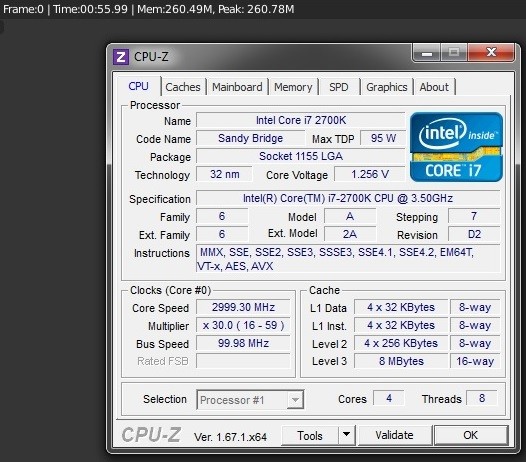Click the empty Rated FSB field
Image resolution: width=526 pixels, height=462 pixels.
243,361
